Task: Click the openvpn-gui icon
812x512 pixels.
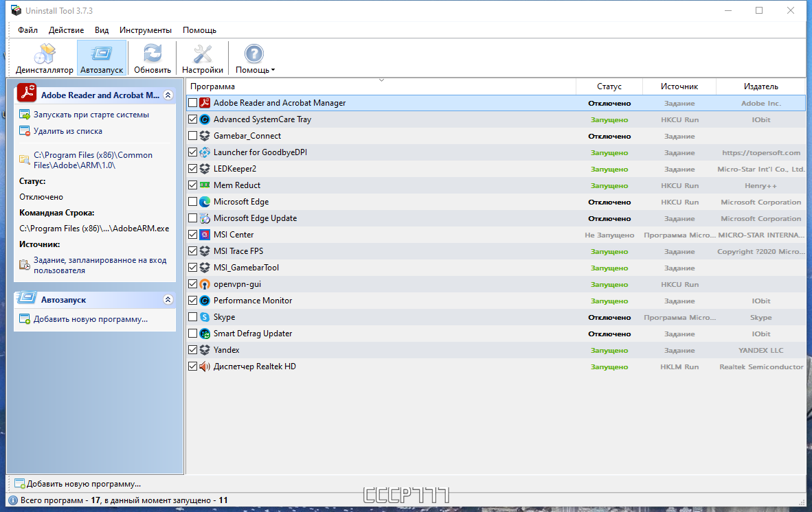Action: point(205,284)
